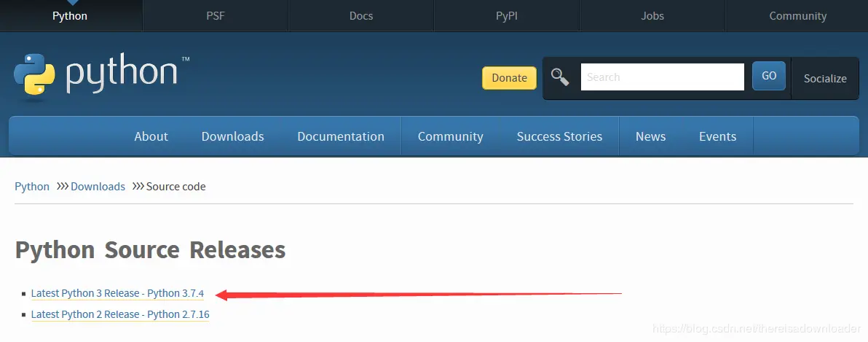
Task: Open the Downloads navigation menu
Action: point(232,136)
